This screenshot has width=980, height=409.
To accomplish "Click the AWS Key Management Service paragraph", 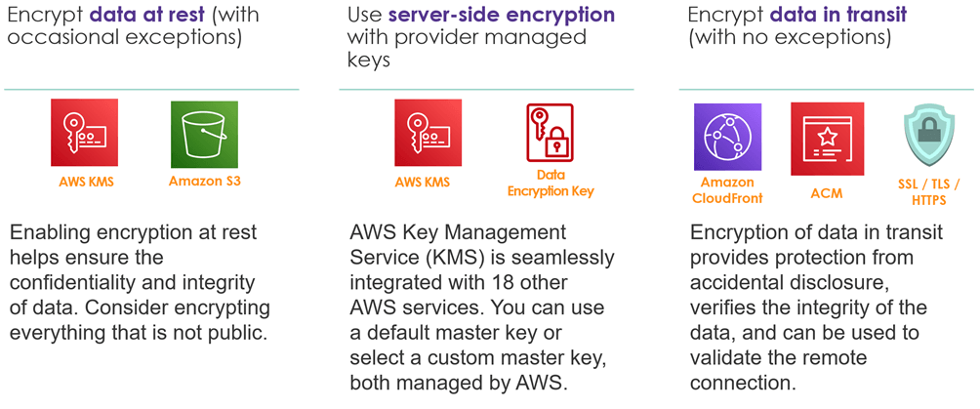I will pyautogui.click(x=482, y=307).
